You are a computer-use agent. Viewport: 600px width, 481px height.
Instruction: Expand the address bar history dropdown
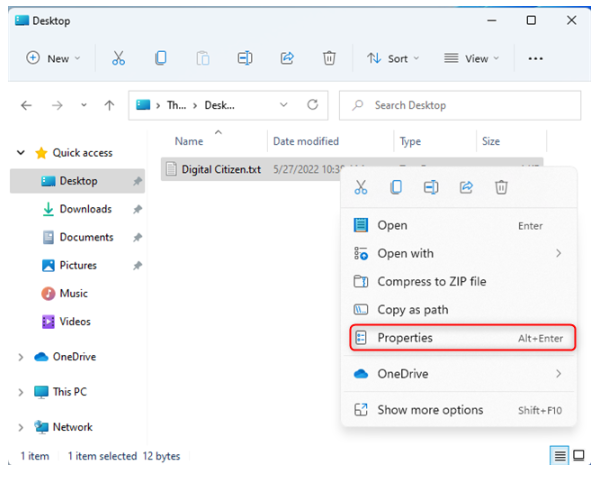284,105
